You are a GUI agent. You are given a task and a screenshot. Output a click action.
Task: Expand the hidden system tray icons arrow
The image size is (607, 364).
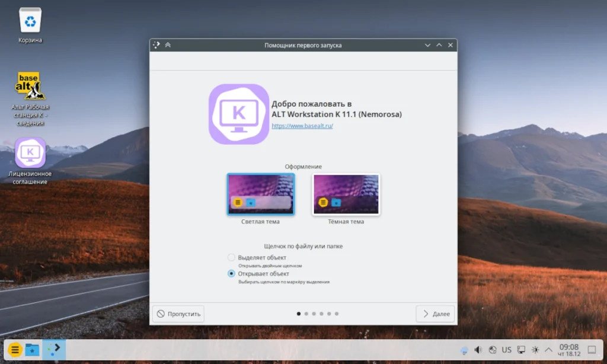548,350
